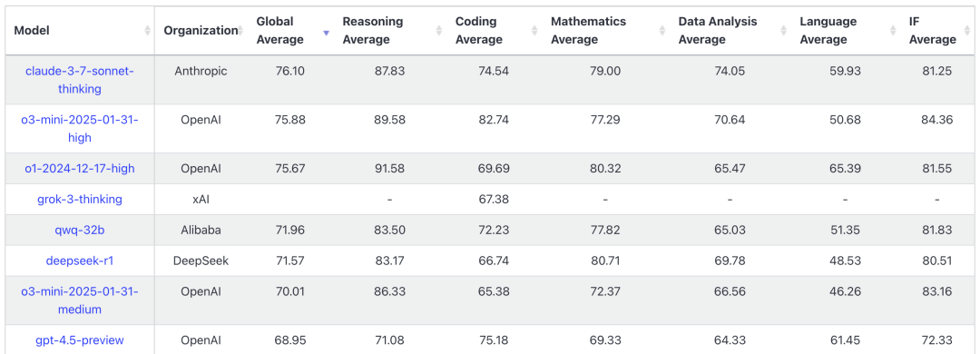Open the o3-mini-2025-01-31-medium link
The image size is (980, 354).
[79, 300]
